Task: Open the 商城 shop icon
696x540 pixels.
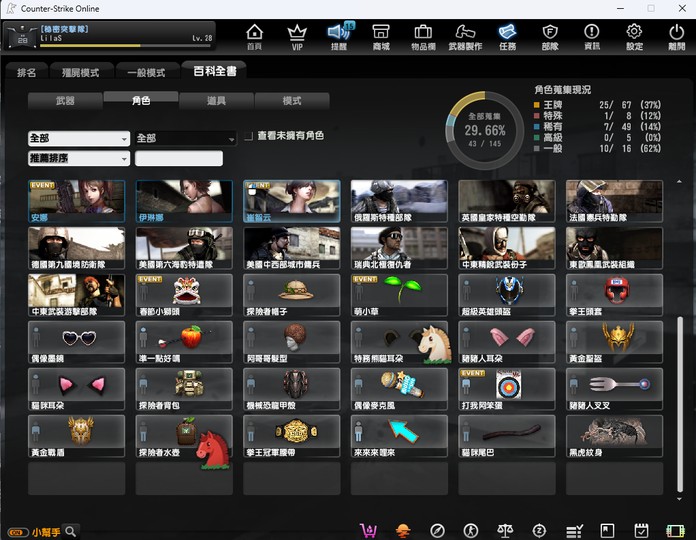Action: pyautogui.click(x=381, y=37)
